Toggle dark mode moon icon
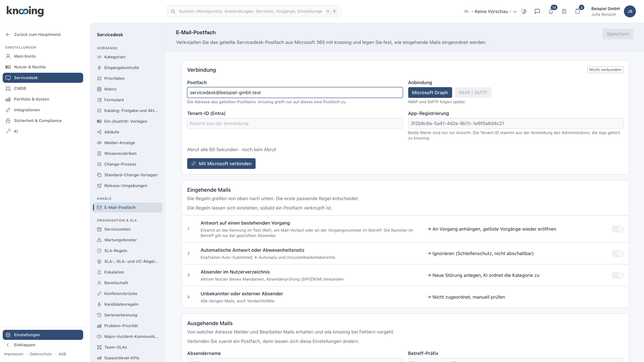The height and width of the screenshot is (362, 644). point(524,12)
